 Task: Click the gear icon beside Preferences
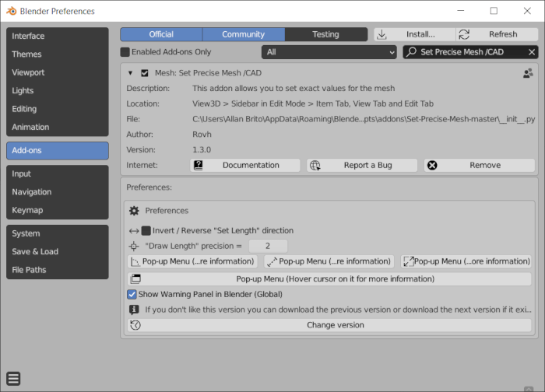134,211
